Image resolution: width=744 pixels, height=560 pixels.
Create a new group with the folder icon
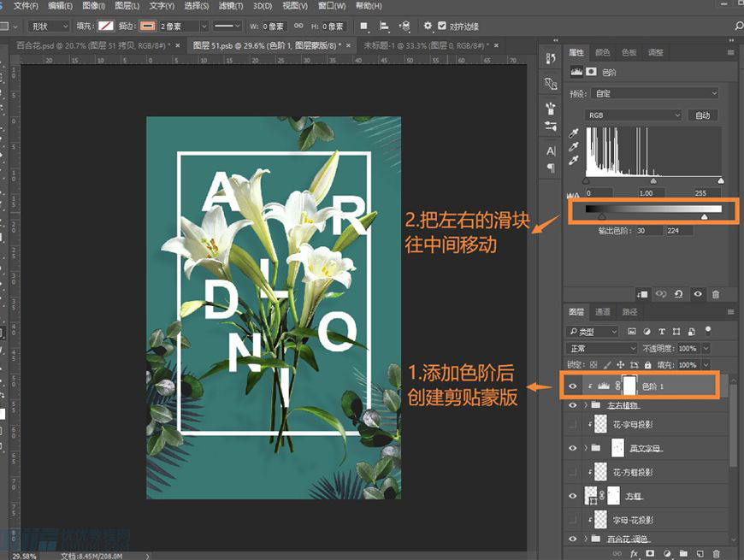click(683, 553)
